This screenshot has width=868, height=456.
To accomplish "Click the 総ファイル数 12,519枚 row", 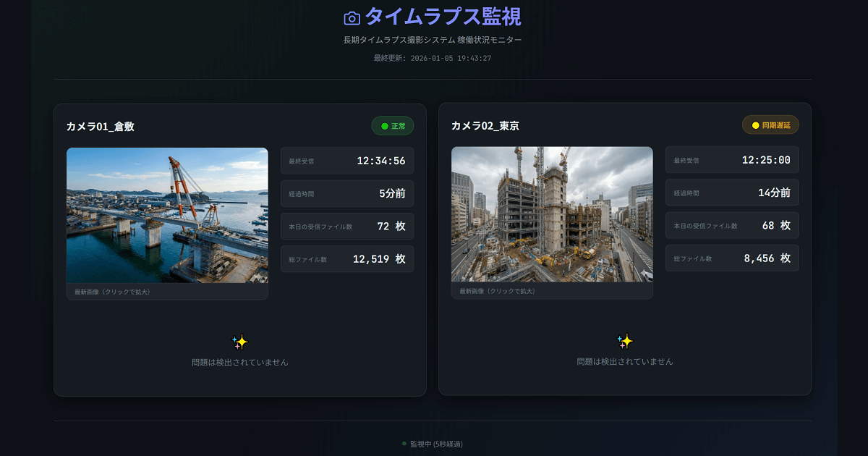I will click(346, 258).
